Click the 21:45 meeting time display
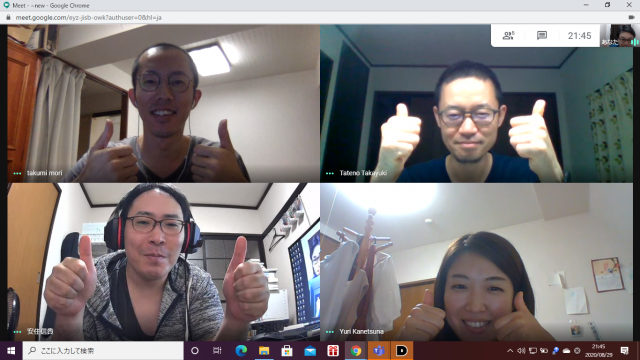The height and width of the screenshot is (360, 640). (x=579, y=36)
